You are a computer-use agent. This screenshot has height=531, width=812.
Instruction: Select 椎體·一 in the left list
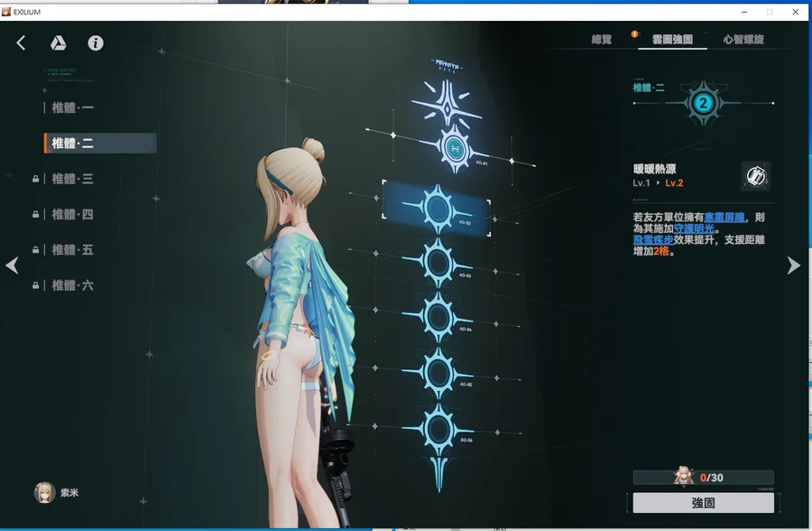[72, 107]
